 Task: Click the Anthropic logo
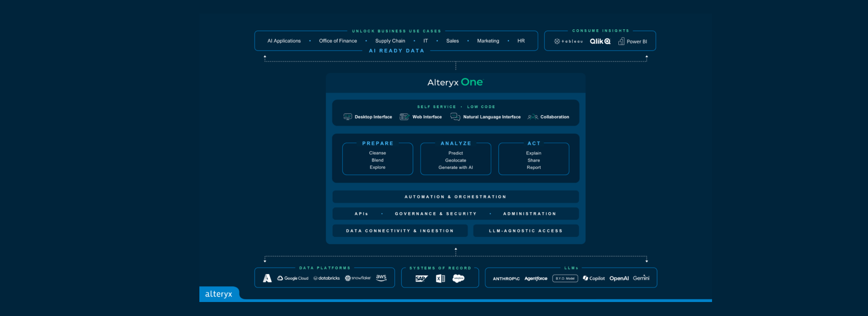(x=506, y=279)
